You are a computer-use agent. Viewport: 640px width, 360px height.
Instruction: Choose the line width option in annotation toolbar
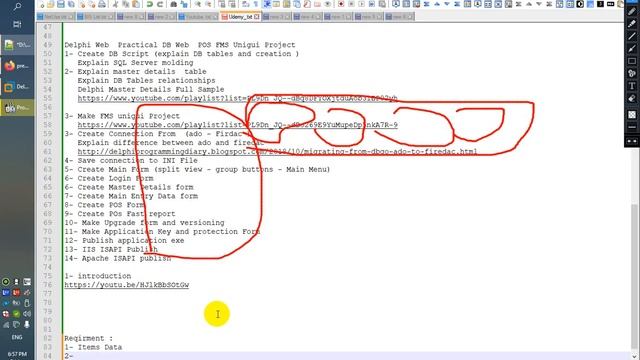631,127
